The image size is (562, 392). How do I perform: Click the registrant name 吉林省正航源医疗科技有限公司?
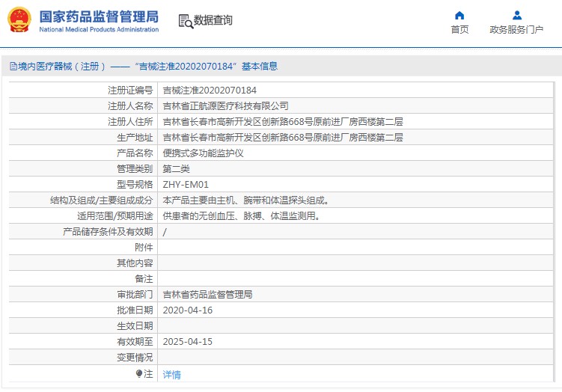[x=225, y=106]
